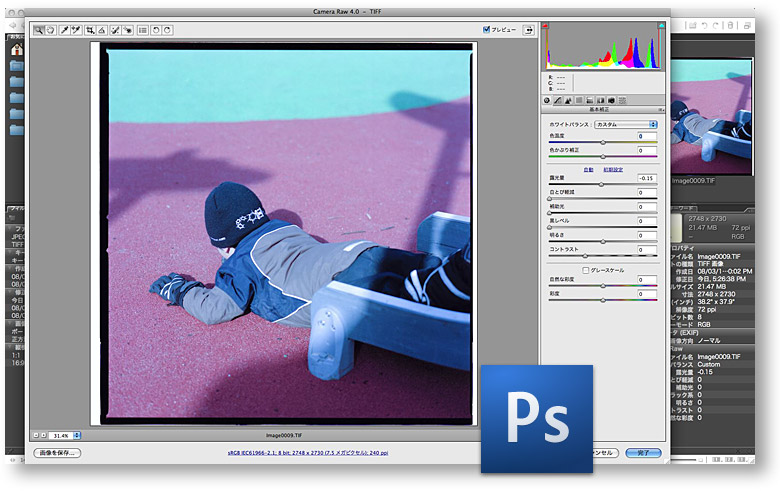Open Camera Raw preferences list icon

(x=142, y=31)
